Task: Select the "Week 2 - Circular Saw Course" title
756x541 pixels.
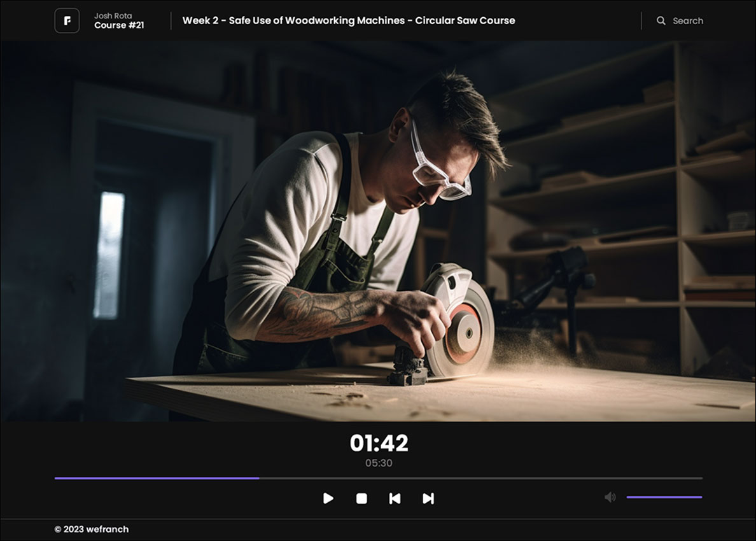Action: tap(348, 20)
